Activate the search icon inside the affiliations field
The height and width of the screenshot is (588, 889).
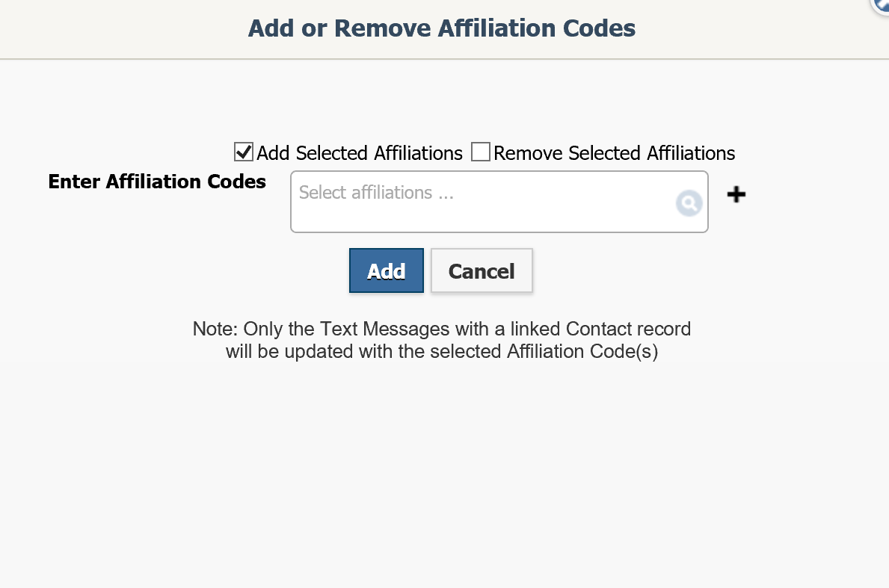tap(689, 202)
